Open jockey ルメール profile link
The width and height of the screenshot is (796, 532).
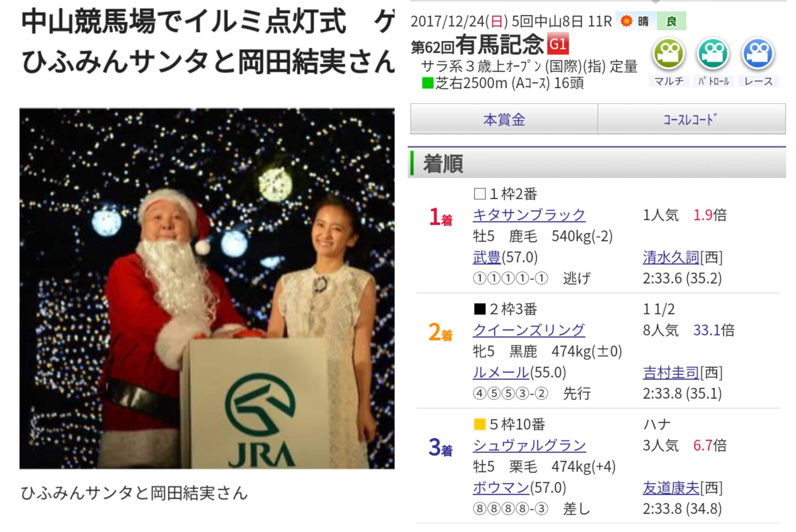click(501, 373)
